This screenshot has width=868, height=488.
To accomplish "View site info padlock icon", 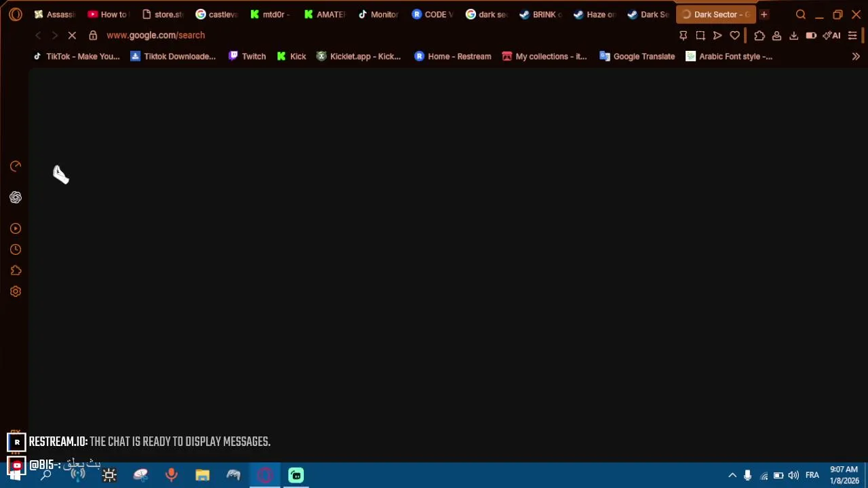I will tap(93, 35).
